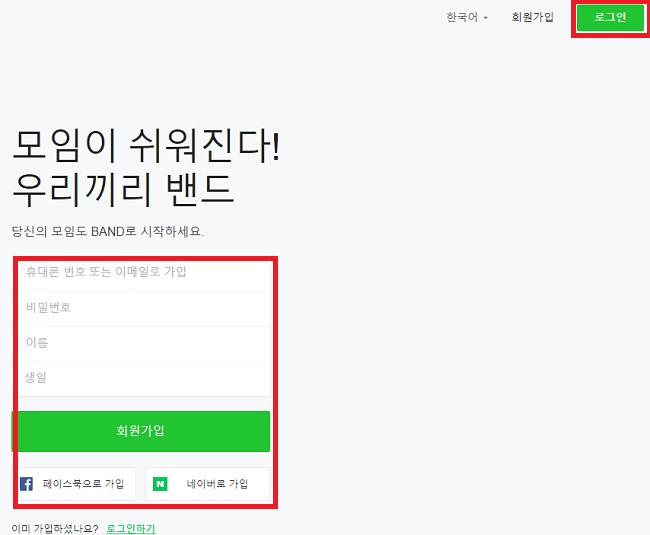
Task: Open the 회원가입 link in top navigation
Action: 532,17
